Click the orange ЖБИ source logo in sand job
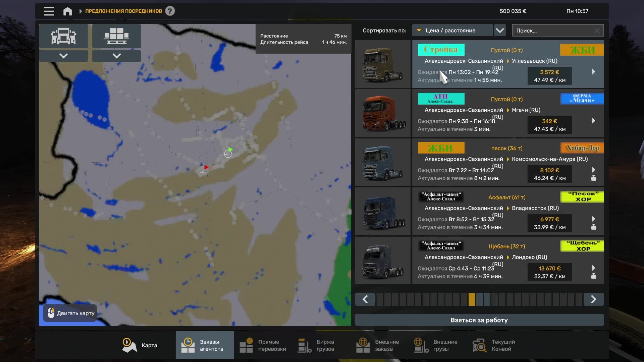Image resolution: width=644 pixels, height=362 pixels. click(441, 148)
